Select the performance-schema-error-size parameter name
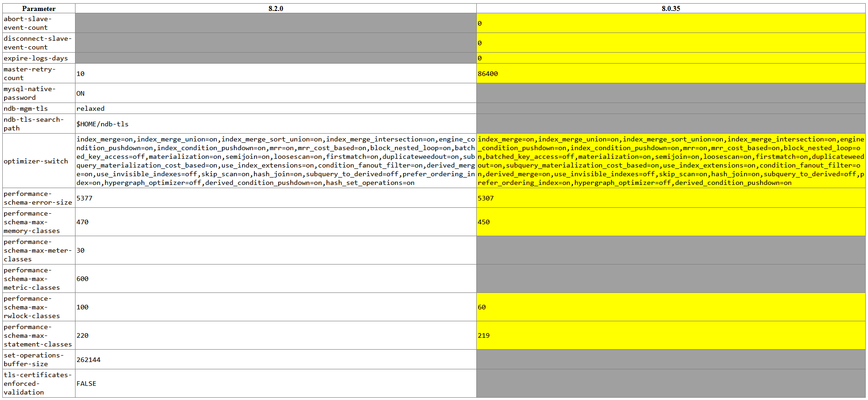This screenshot has height=400, width=868. click(38, 198)
